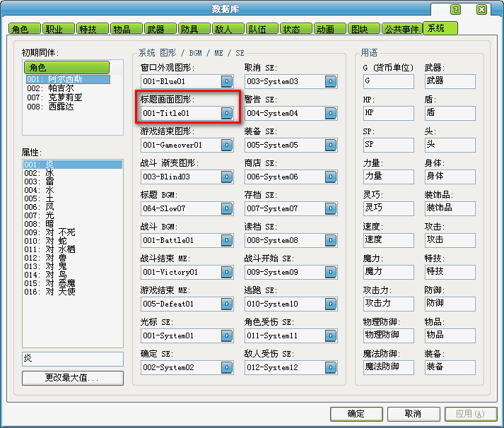Switch to the 角色 tab
This screenshot has width=504, height=428.
(25, 29)
